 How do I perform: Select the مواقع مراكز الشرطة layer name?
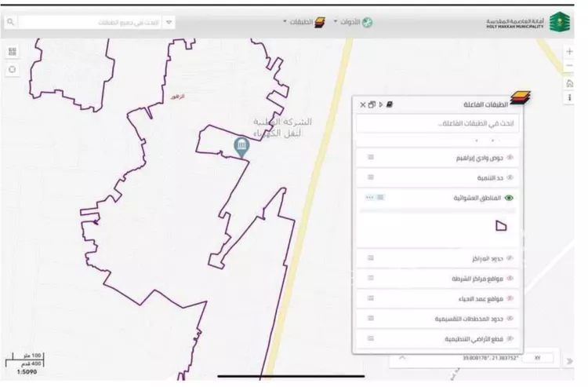point(477,279)
